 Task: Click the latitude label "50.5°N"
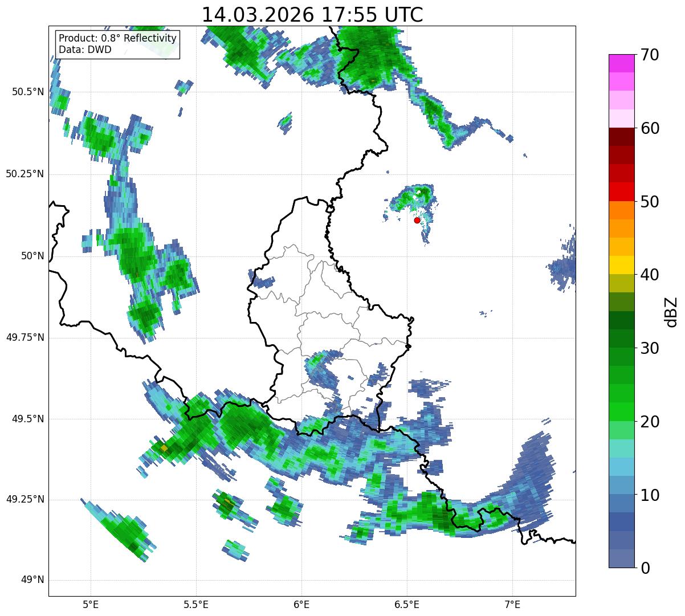pos(28,92)
